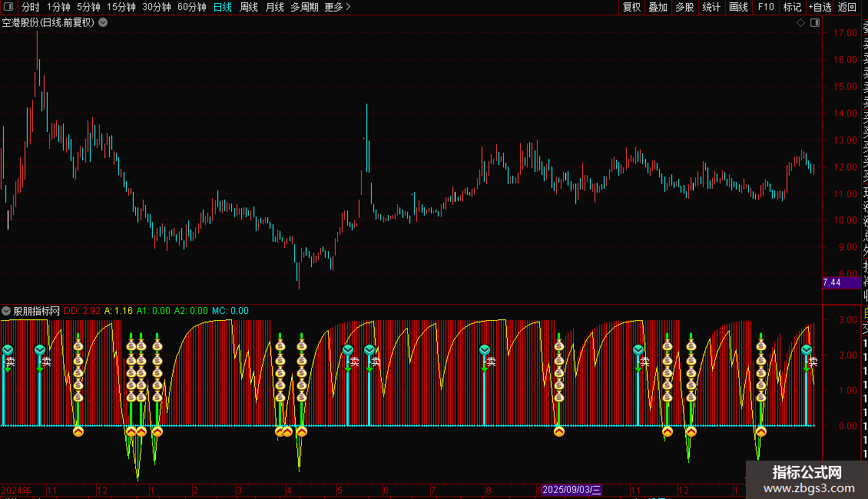This screenshot has width=868, height=499.
Task: Select the 日线 daily tab
Action: click(223, 7)
